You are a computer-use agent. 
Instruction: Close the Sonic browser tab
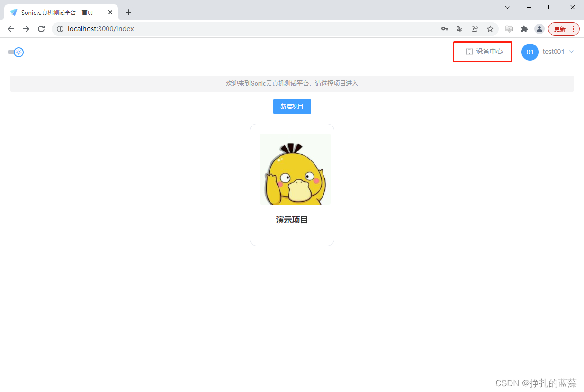[110, 12]
